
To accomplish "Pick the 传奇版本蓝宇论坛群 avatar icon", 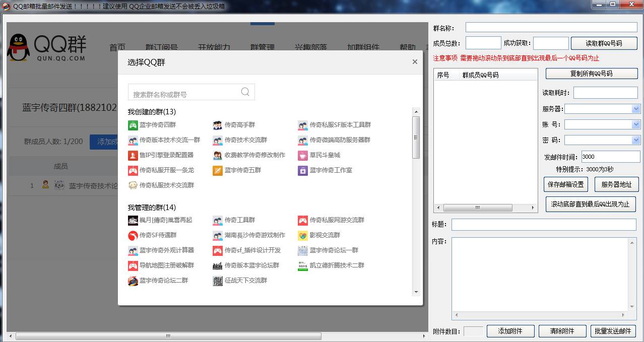I will (x=218, y=265).
